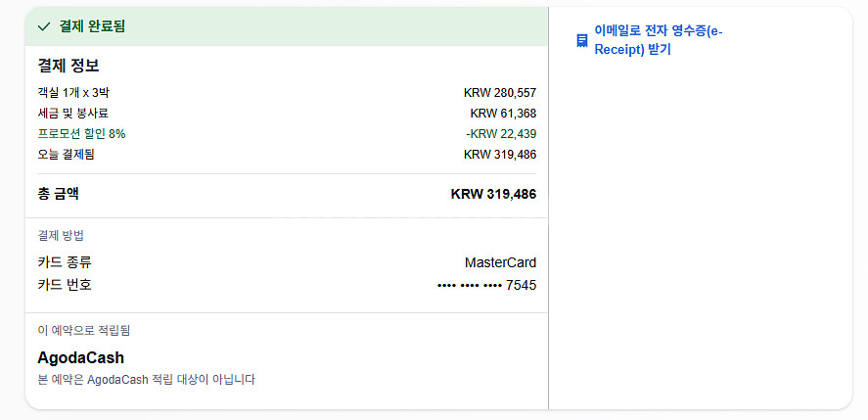Click the 결제 완료됨 status banner text
The image size is (868, 420).
coord(92,26)
